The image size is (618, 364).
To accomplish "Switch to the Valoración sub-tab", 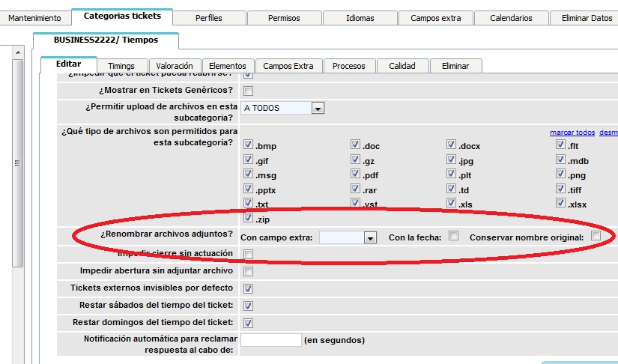I will coord(175,66).
